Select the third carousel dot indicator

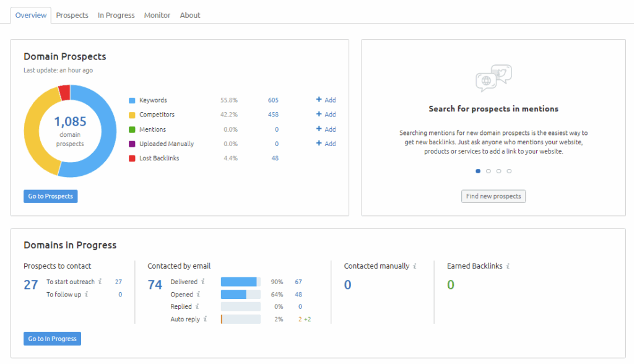tap(499, 171)
